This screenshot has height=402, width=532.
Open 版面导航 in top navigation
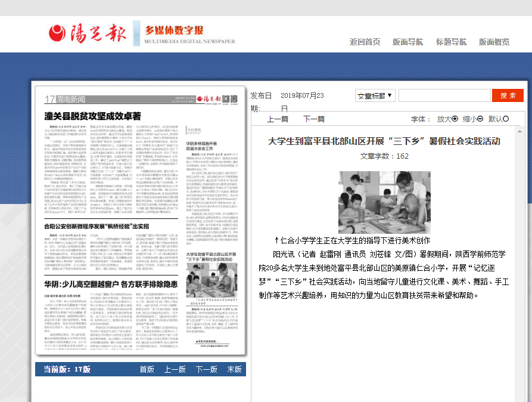[x=407, y=42]
